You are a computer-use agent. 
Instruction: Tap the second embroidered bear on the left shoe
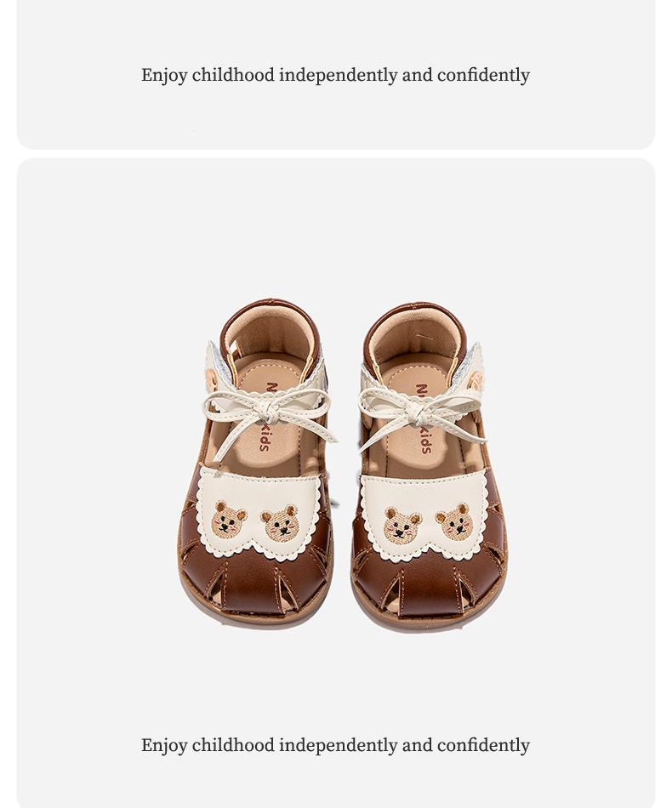281,524
